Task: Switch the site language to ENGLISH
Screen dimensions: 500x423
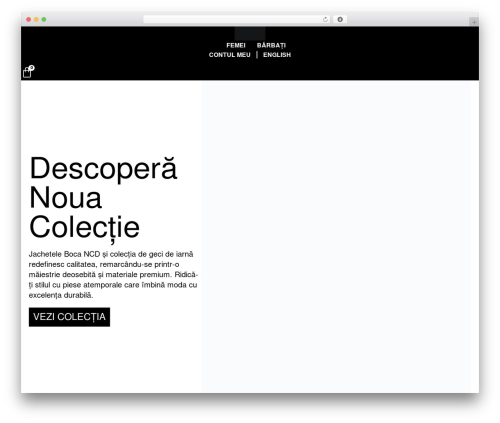Action: (x=277, y=55)
